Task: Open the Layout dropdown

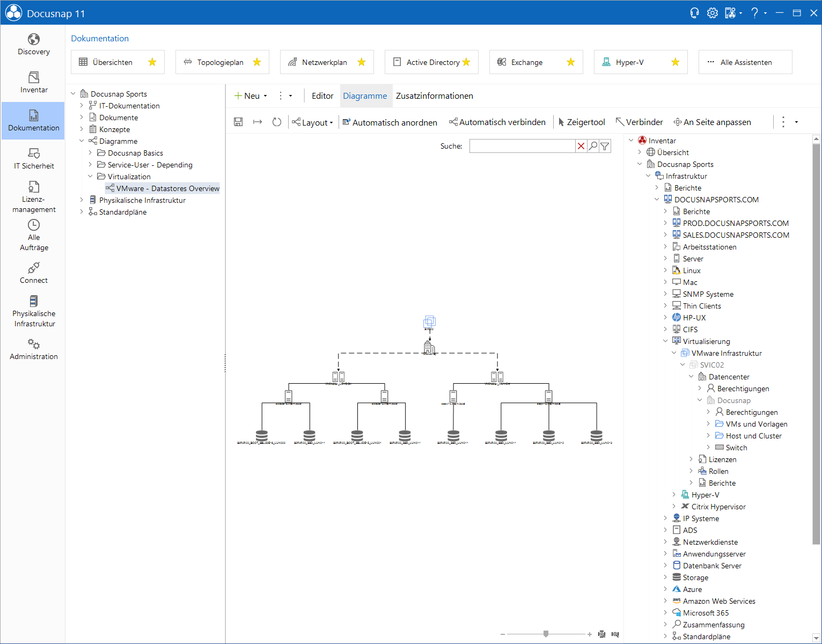Action: pos(312,122)
